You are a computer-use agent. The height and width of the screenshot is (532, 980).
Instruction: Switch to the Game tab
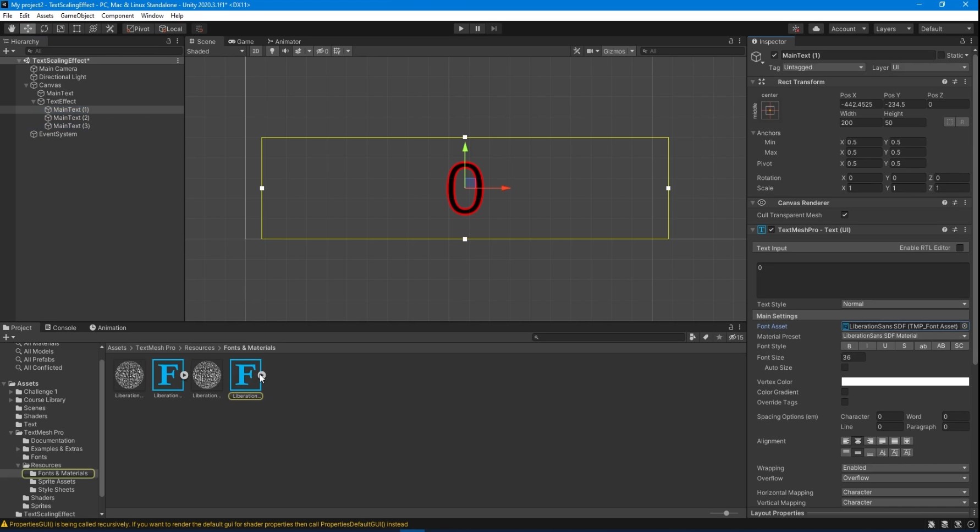(241, 42)
